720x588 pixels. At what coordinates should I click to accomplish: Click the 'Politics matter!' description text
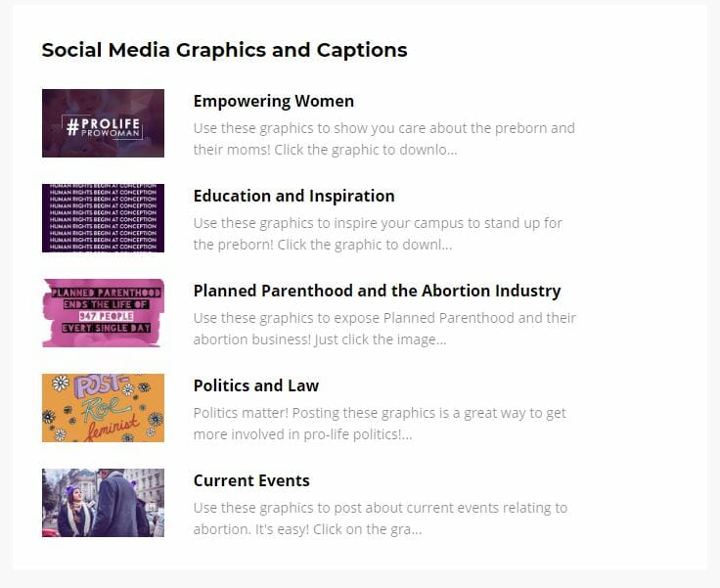[x=380, y=424]
